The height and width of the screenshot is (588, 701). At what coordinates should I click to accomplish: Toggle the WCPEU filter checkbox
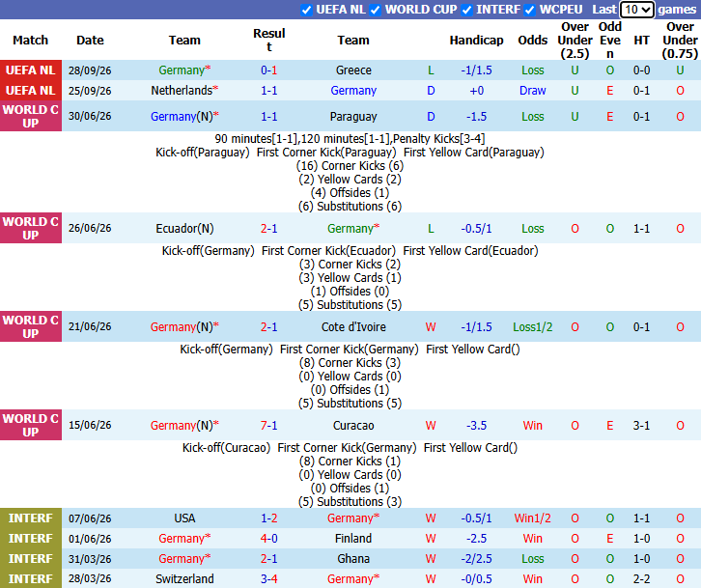(x=530, y=10)
